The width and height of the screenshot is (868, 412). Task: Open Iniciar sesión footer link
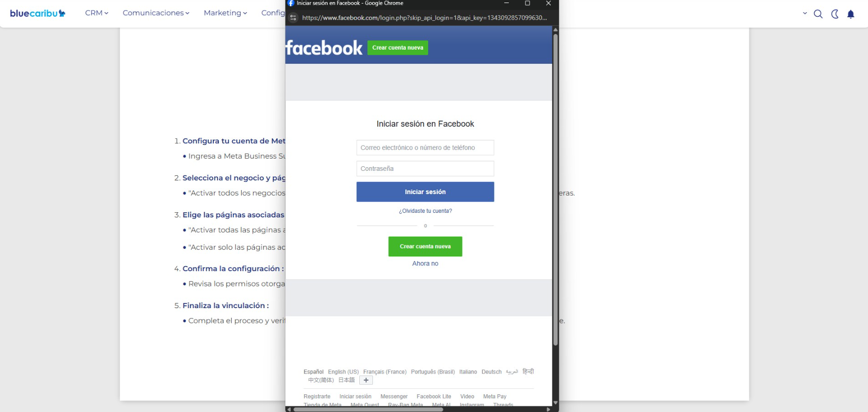[x=355, y=397]
